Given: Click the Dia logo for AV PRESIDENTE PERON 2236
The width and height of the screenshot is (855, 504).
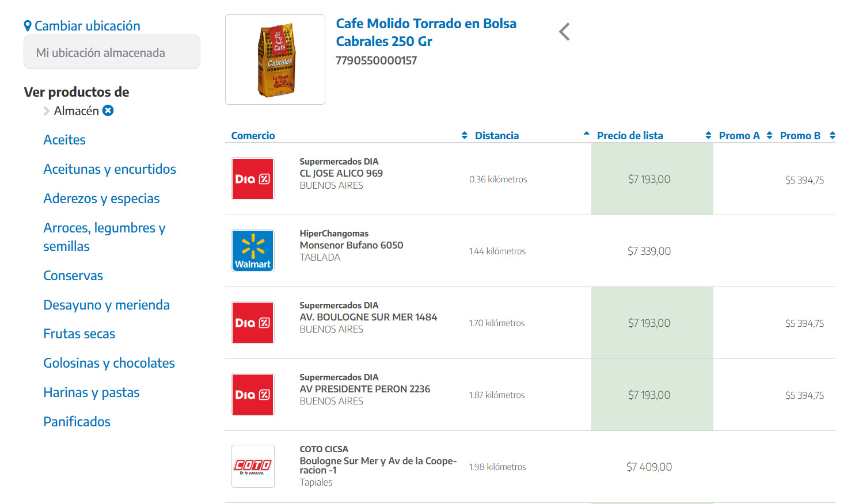Looking at the screenshot, I should click(x=253, y=395).
